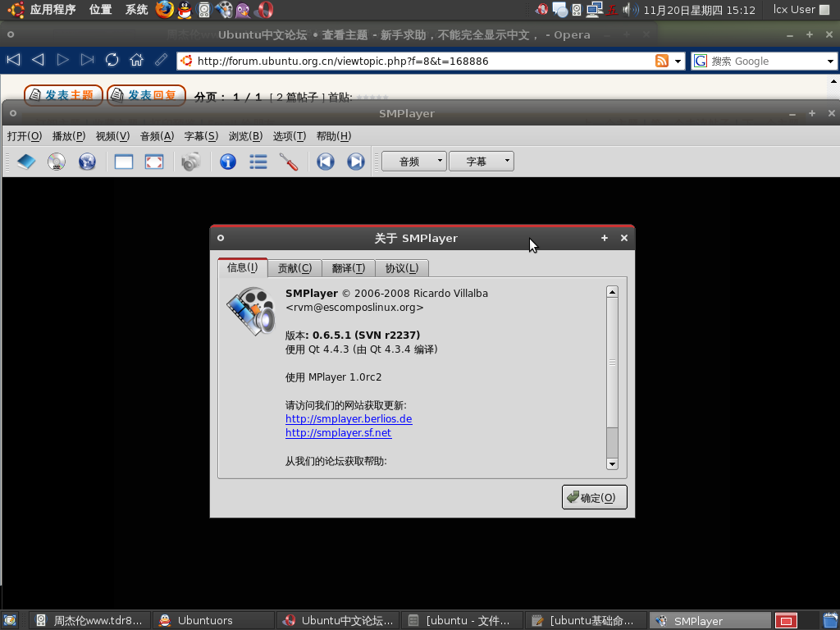The image size is (840, 630).
Task: Open the 系统 menu in top panel
Action: tap(137, 10)
